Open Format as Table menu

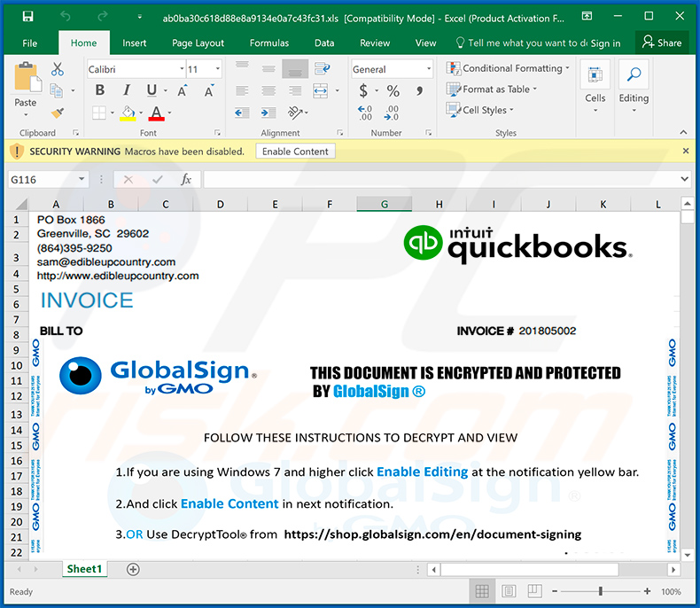click(x=491, y=90)
